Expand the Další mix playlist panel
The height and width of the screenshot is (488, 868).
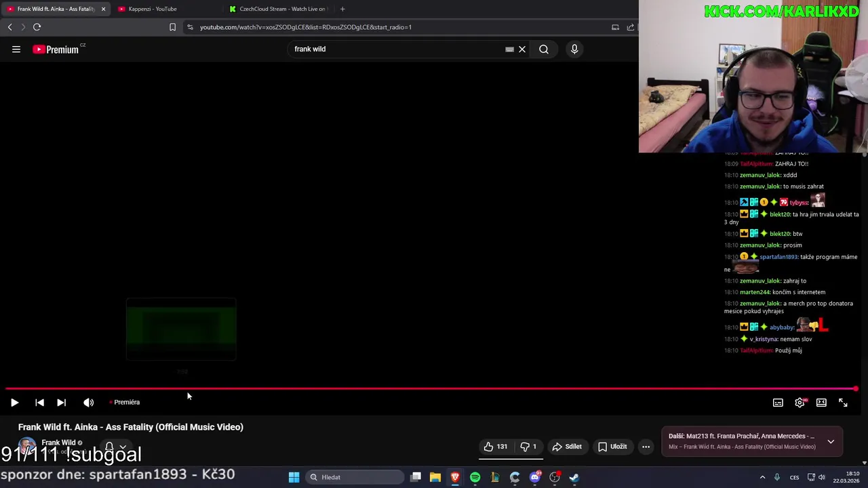point(831,441)
